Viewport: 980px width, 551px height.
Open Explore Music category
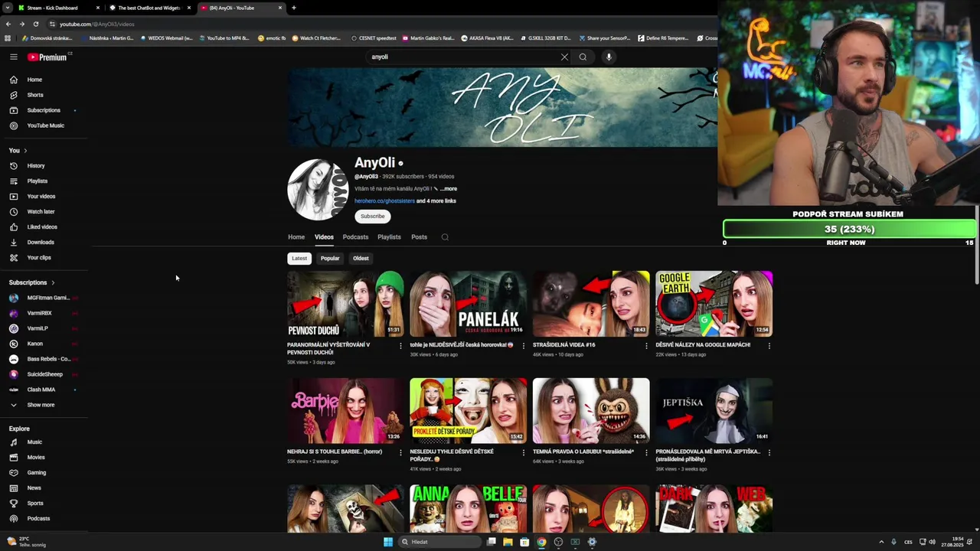[x=34, y=442]
